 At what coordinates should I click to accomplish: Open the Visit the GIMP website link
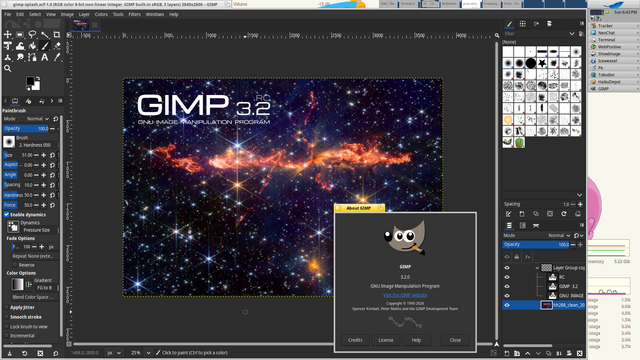(405, 295)
